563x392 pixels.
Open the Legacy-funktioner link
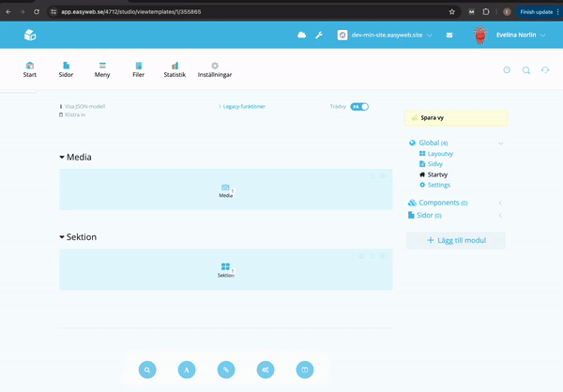tap(242, 107)
